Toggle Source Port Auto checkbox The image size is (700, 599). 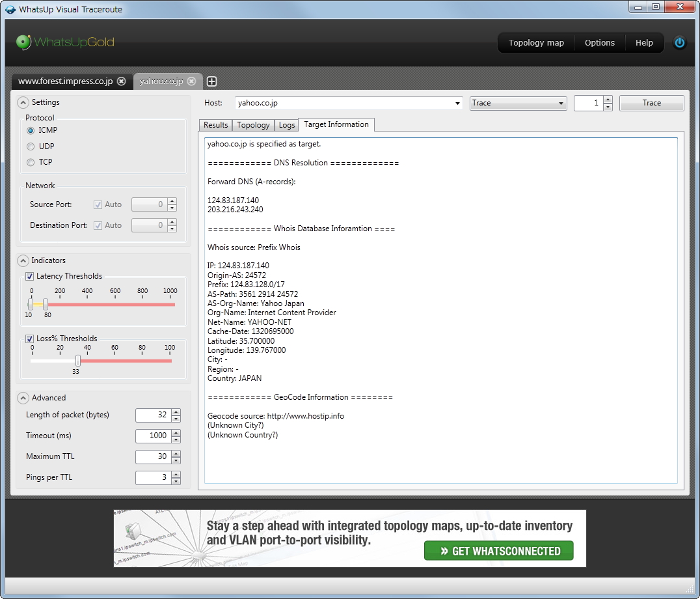click(x=98, y=204)
